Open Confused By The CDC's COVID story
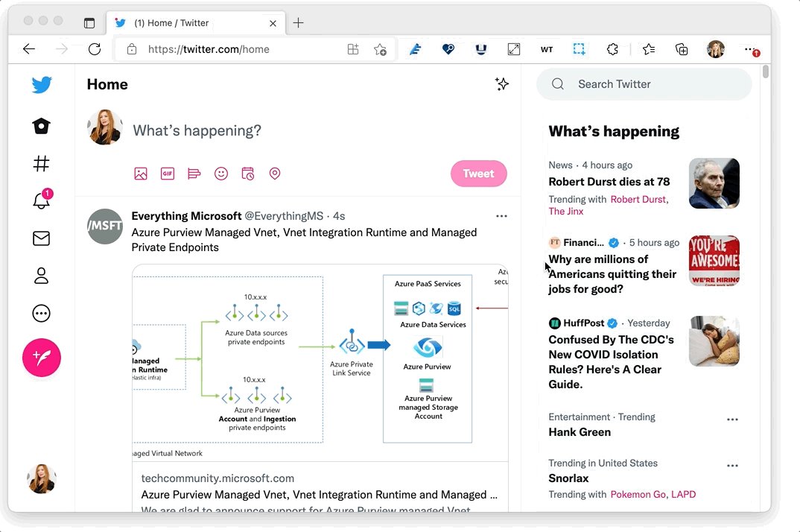 pyautogui.click(x=612, y=362)
